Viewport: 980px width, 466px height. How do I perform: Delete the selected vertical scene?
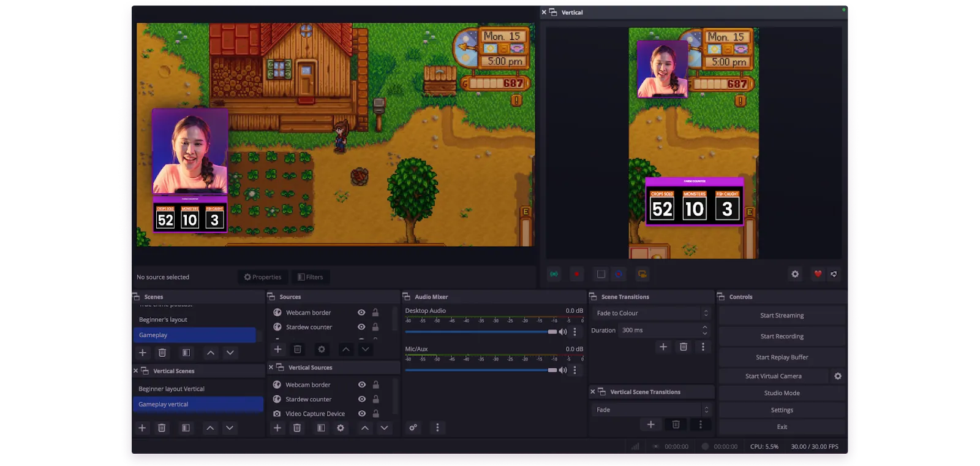[x=162, y=428]
